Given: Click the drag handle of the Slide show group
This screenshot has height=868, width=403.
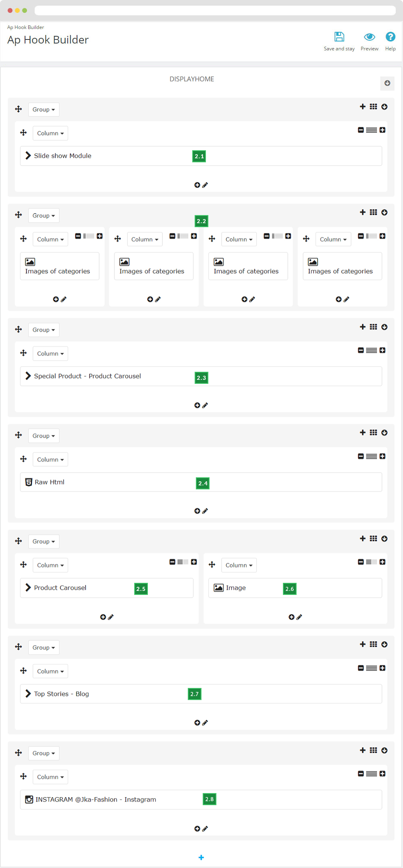Looking at the screenshot, I should click(19, 109).
